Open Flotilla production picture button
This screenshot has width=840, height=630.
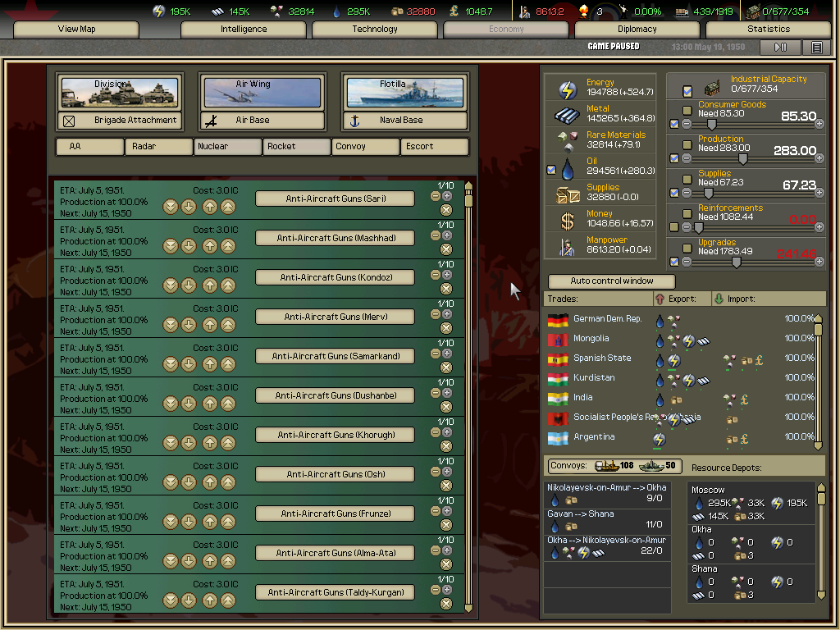(405, 92)
